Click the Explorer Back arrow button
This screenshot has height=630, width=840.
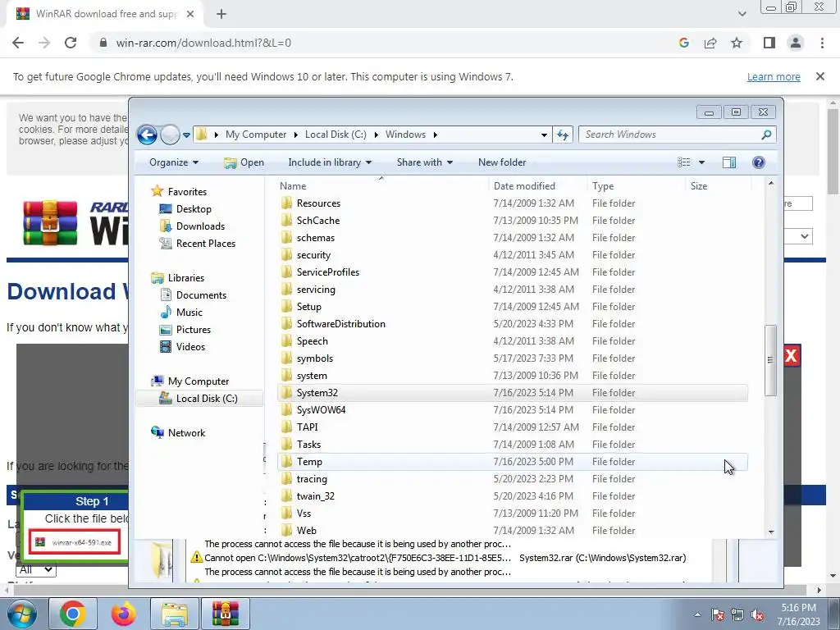148,135
